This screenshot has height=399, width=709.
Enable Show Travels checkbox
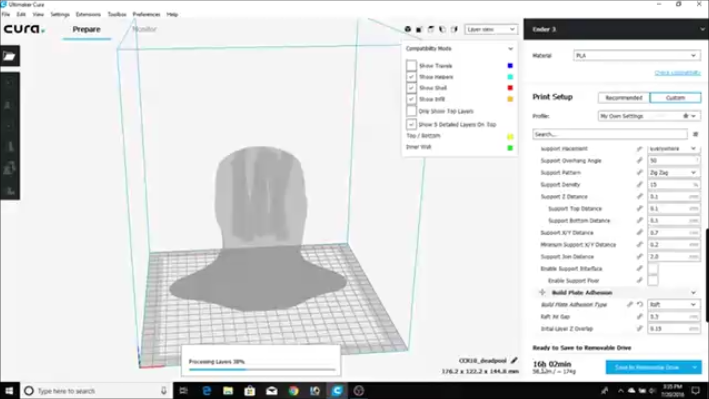point(411,66)
